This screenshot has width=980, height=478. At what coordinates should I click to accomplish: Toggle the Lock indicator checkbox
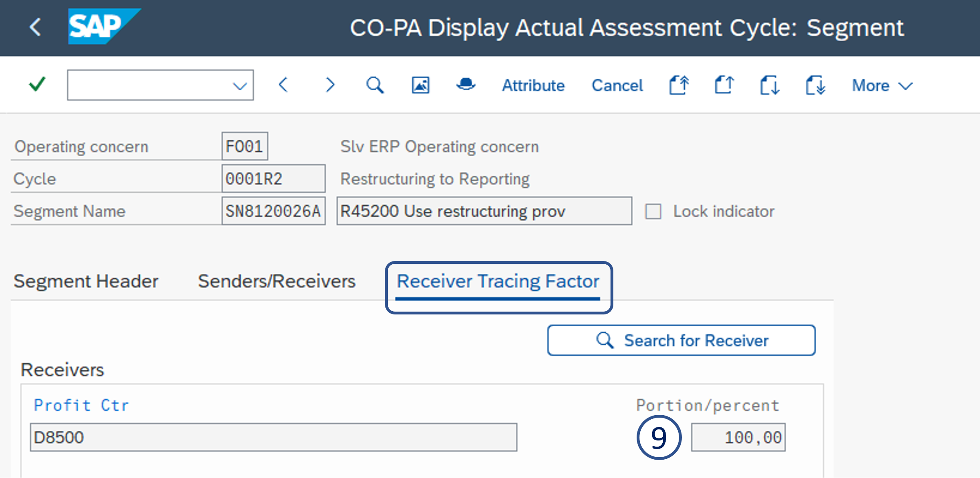(x=653, y=211)
